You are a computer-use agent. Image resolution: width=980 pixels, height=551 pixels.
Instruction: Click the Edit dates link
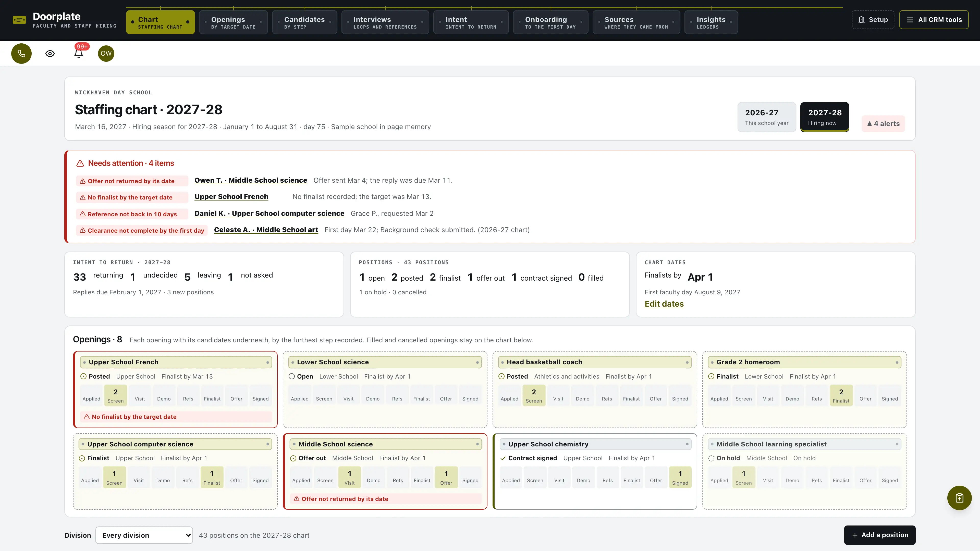664,304
